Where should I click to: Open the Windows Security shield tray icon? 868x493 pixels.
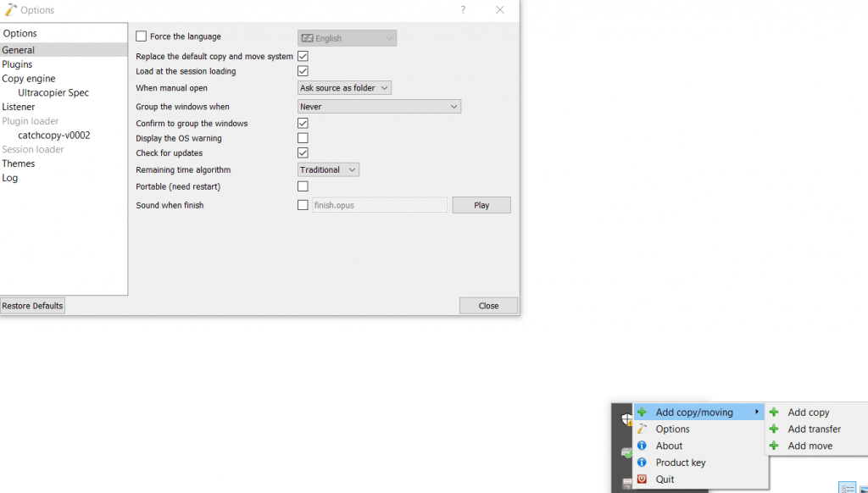click(x=626, y=419)
